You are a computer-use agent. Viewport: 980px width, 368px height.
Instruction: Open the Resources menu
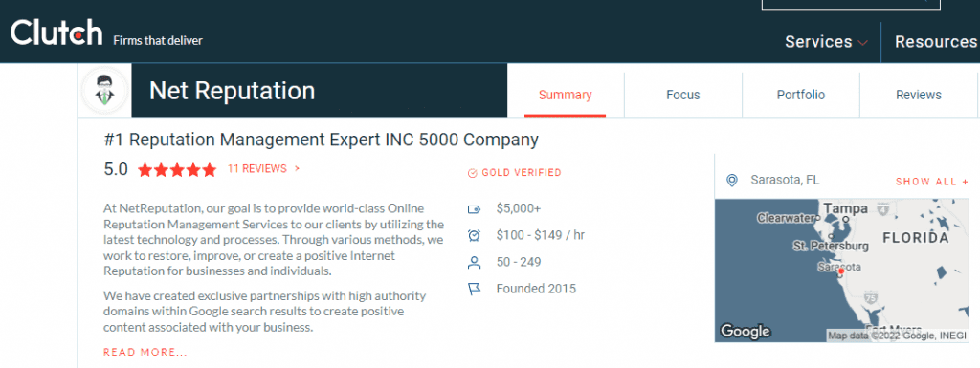click(936, 42)
